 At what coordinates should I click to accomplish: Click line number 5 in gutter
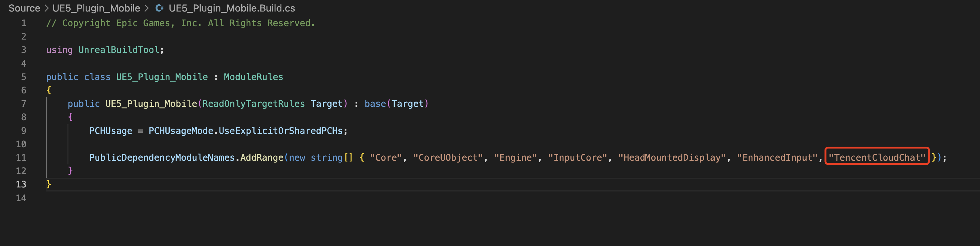click(24, 77)
